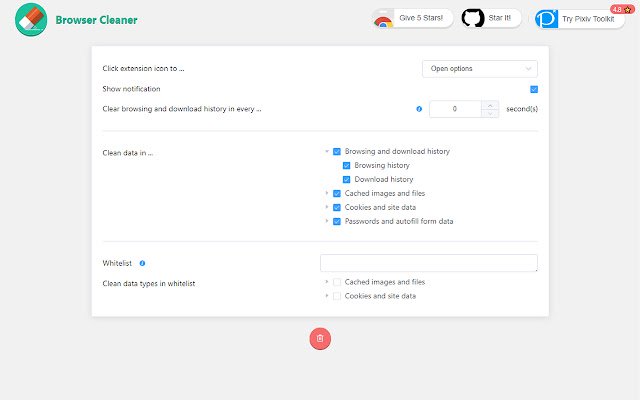
Task: Expand the checked Cookies and site data node
Action: click(x=327, y=207)
